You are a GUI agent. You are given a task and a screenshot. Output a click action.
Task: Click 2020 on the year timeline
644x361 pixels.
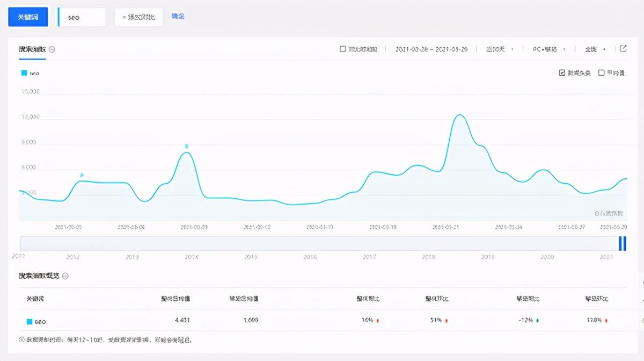(x=547, y=257)
